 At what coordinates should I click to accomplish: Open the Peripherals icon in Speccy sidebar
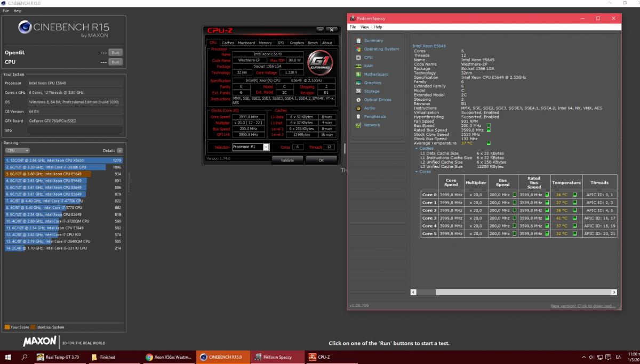(358, 117)
